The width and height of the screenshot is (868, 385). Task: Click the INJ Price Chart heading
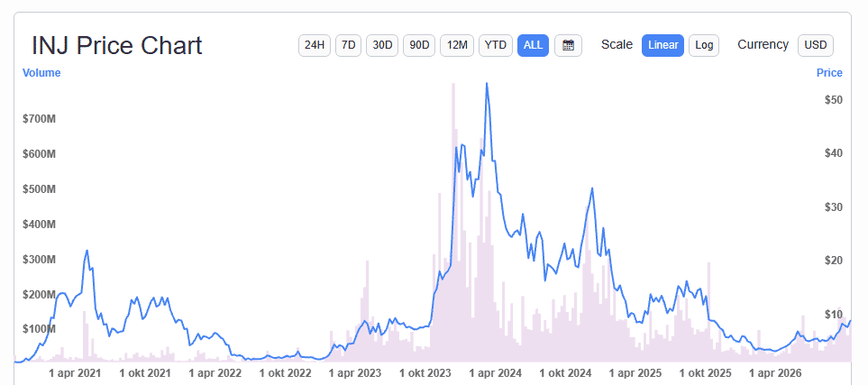117,45
